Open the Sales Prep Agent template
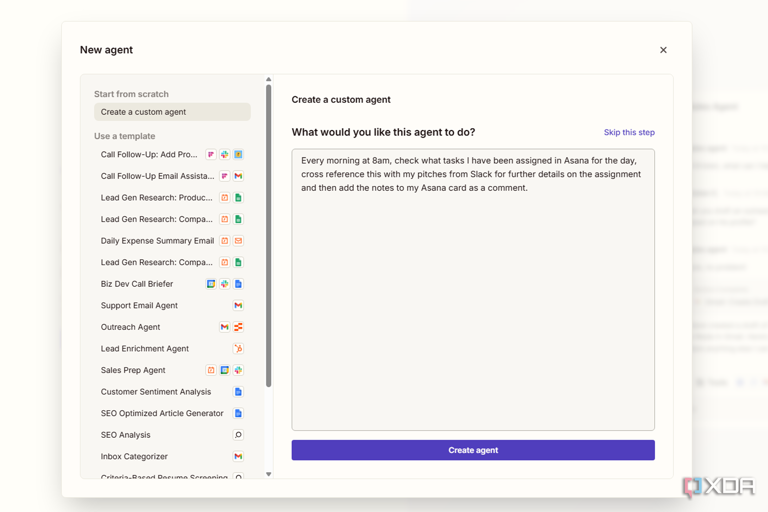Screen dimensions: 768x512 pos(133,370)
